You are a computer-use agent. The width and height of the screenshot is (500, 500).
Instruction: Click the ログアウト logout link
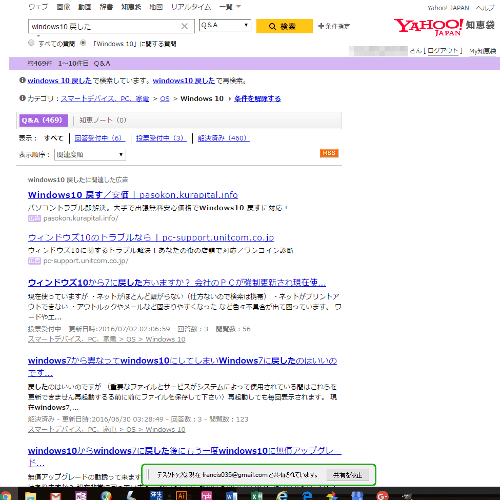[443, 51]
